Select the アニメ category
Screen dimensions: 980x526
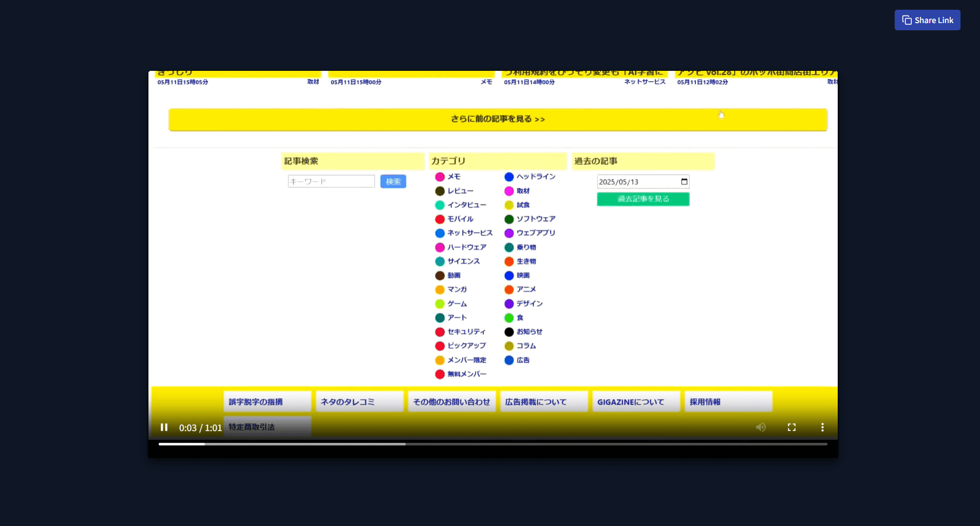point(520,289)
